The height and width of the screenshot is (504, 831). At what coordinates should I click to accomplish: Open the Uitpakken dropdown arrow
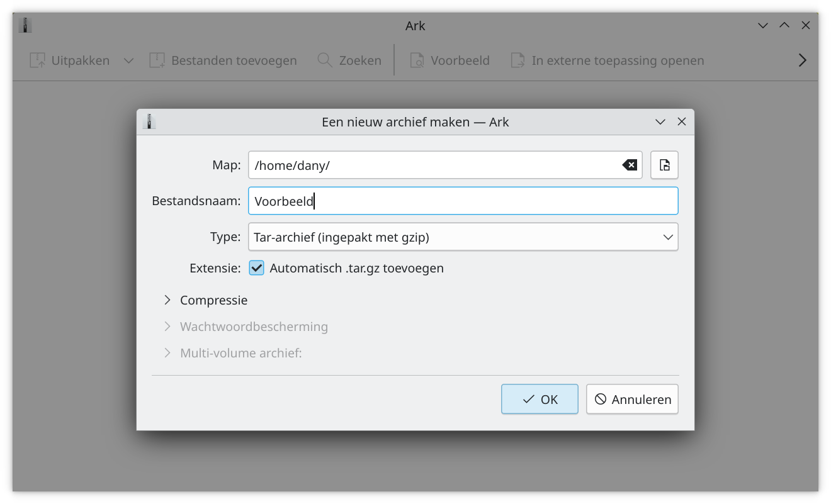pos(128,60)
